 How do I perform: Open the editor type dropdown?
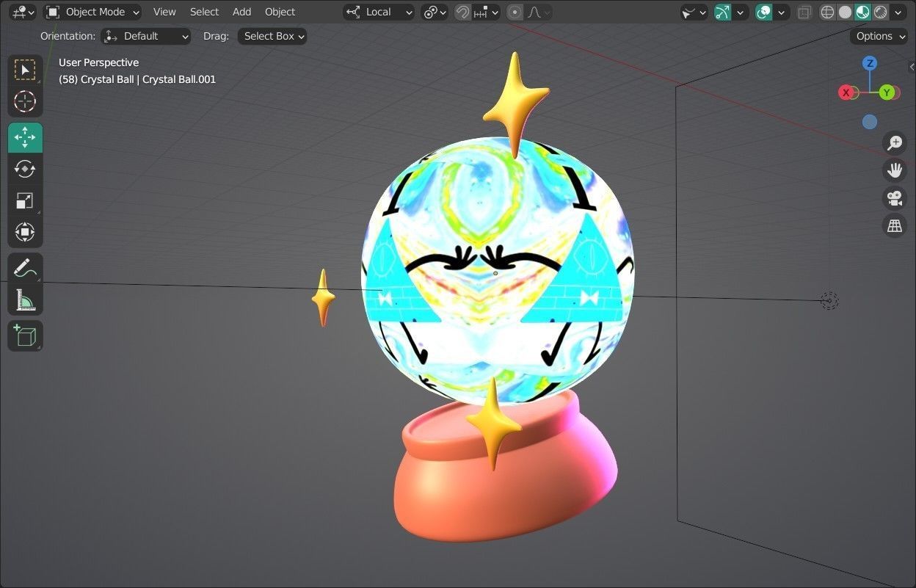click(23, 12)
